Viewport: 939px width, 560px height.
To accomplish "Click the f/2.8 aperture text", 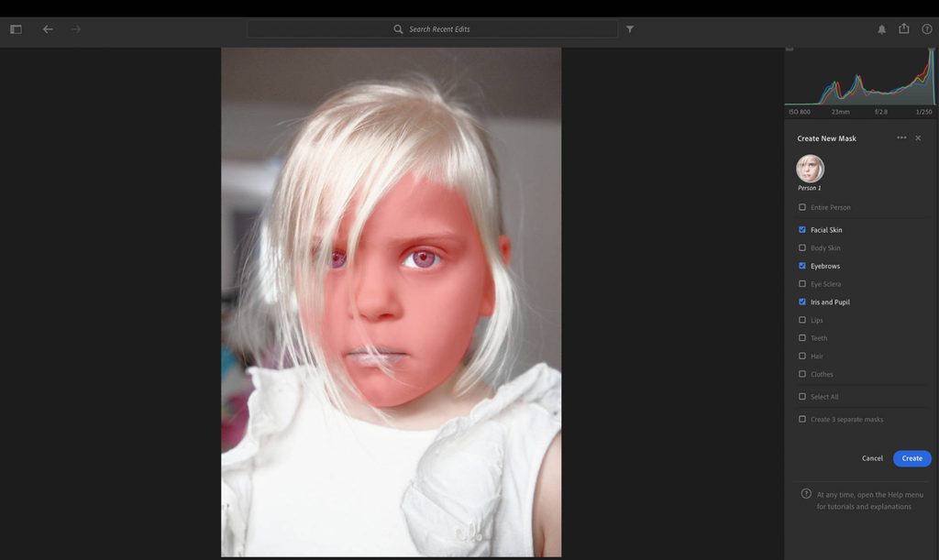I will point(881,112).
